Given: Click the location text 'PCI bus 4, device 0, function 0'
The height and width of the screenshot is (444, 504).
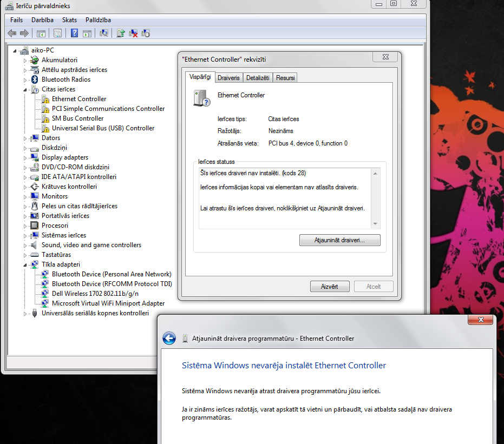Looking at the screenshot, I should click(308, 143).
